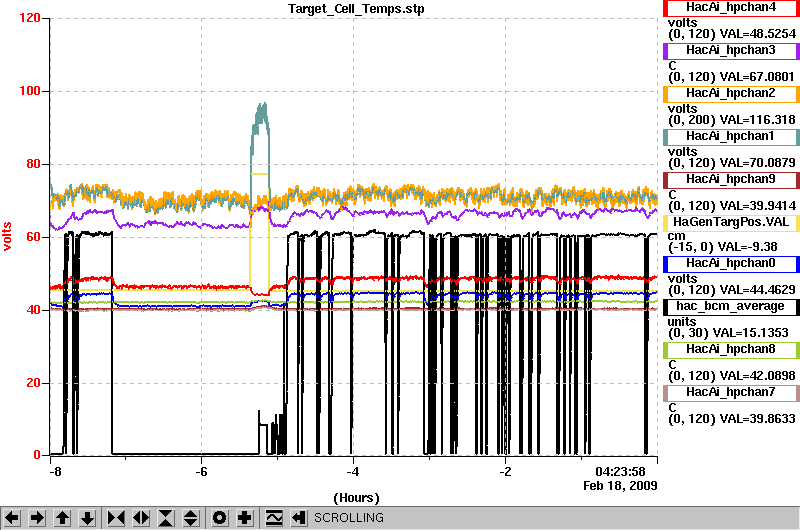This screenshot has width=800, height=530.
Task: Click the VAL=116.318 readout
Action: (x=757, y=120)
